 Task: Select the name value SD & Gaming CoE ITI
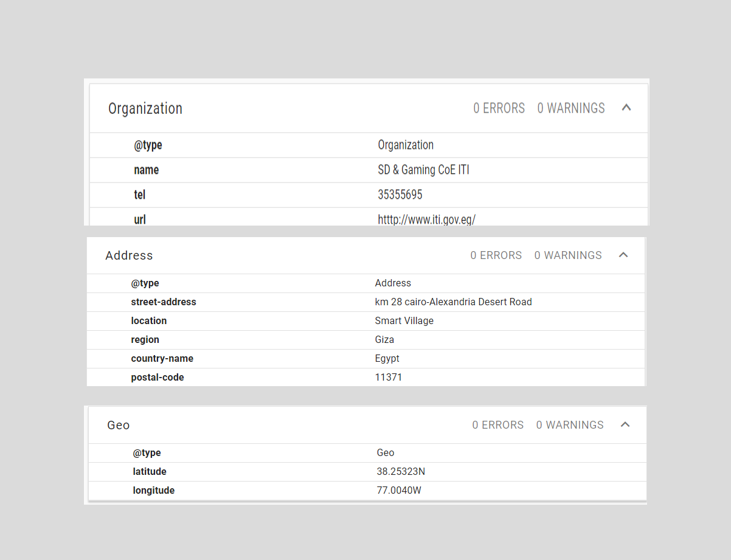point(423,170)
